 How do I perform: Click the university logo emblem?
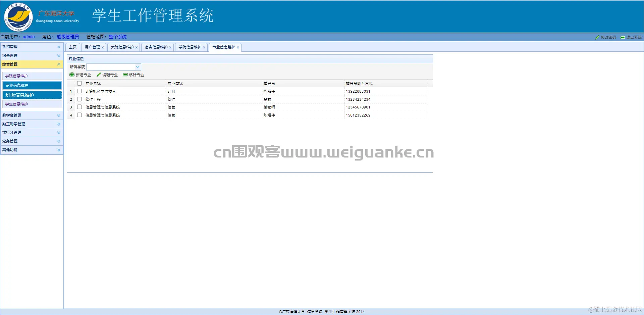[18, 17]
